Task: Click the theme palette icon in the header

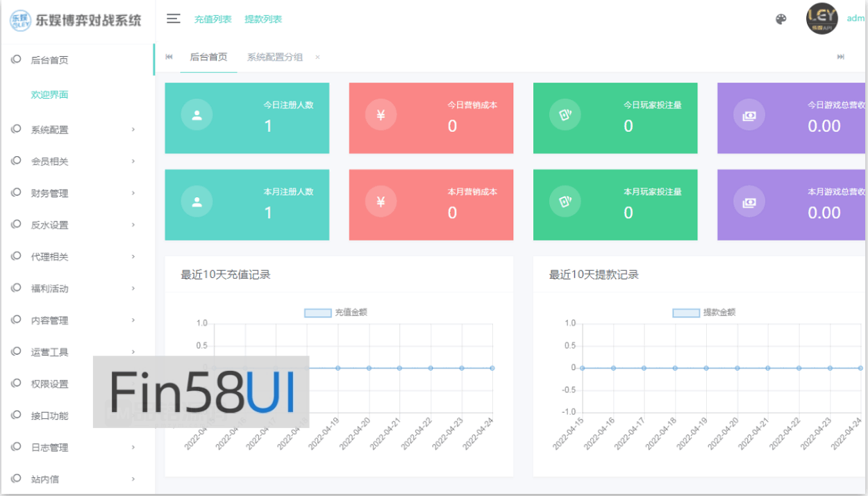Action: (780, 19)
